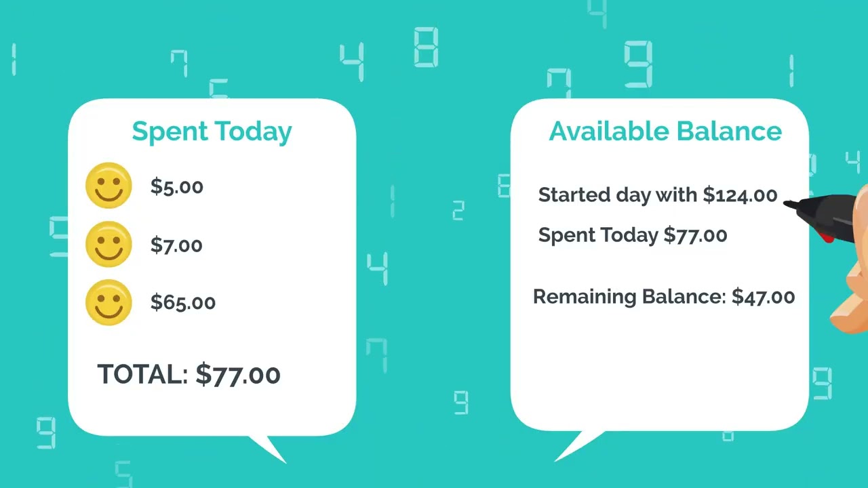The image size is (868, 488).
Task: Click the $7.00 expense amount
Action: pyautogui.click(x=176, y=245)
